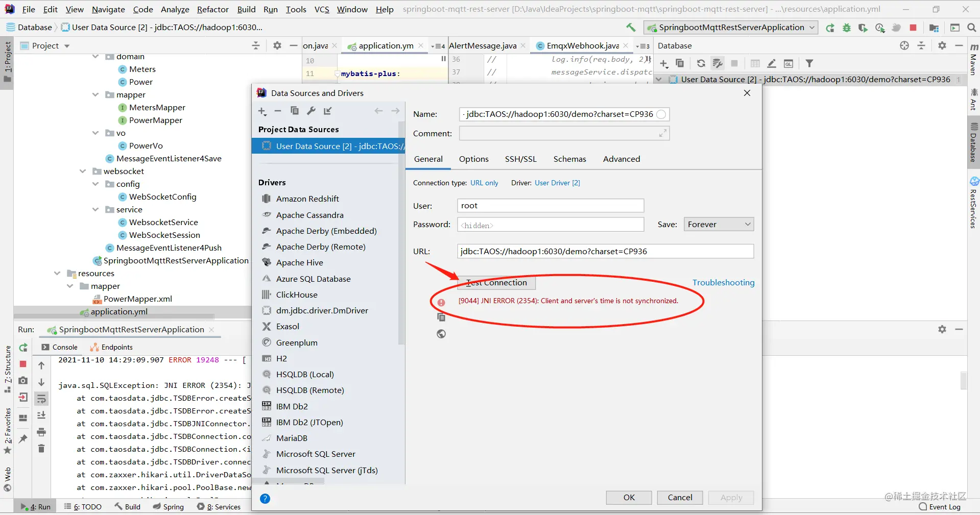This screenshot has width=980, height=515.
Task: Open the globe icon below the error
Action: [441, 334]
